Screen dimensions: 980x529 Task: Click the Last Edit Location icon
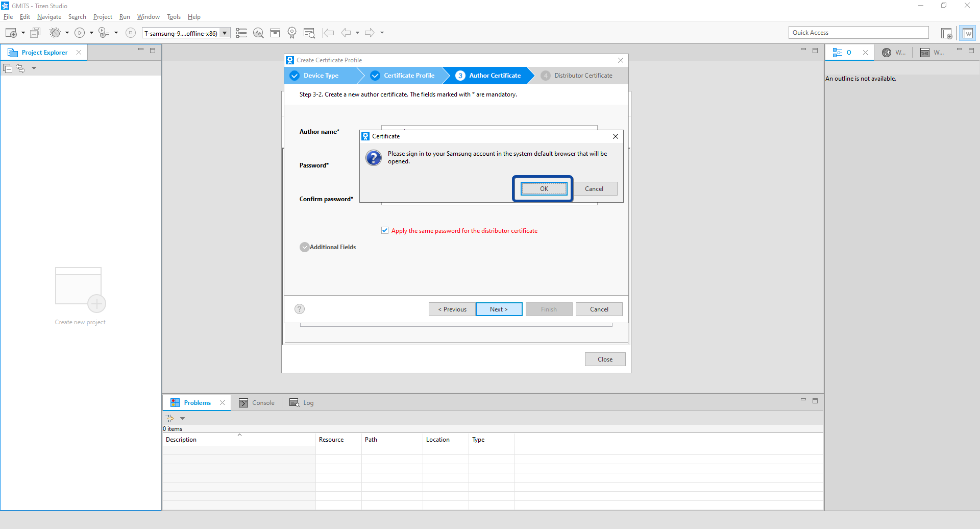[x=328, y=33]
